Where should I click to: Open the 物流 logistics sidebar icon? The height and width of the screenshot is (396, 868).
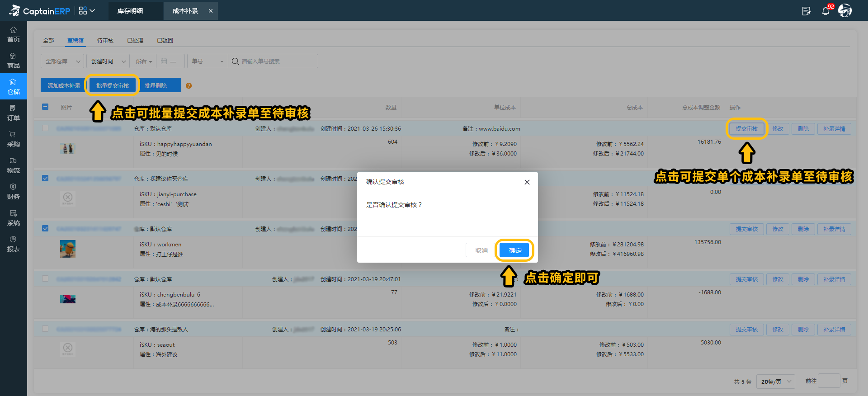(x=14, y=165)
